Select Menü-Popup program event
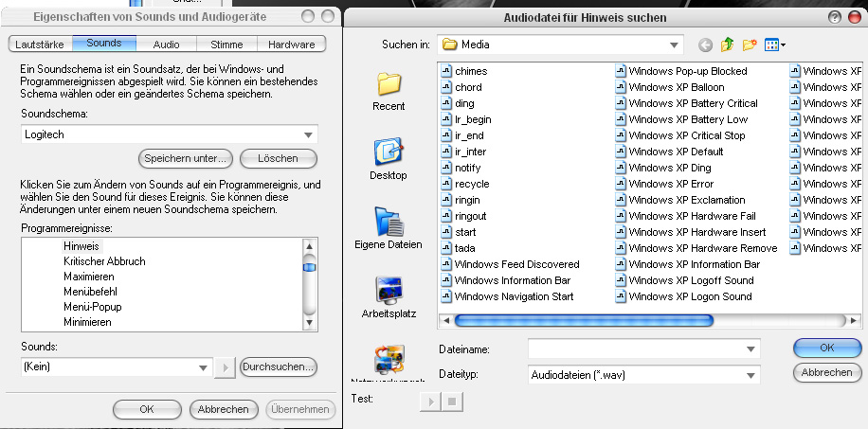Screen dimensions: 868x429 tap(93, 307)
